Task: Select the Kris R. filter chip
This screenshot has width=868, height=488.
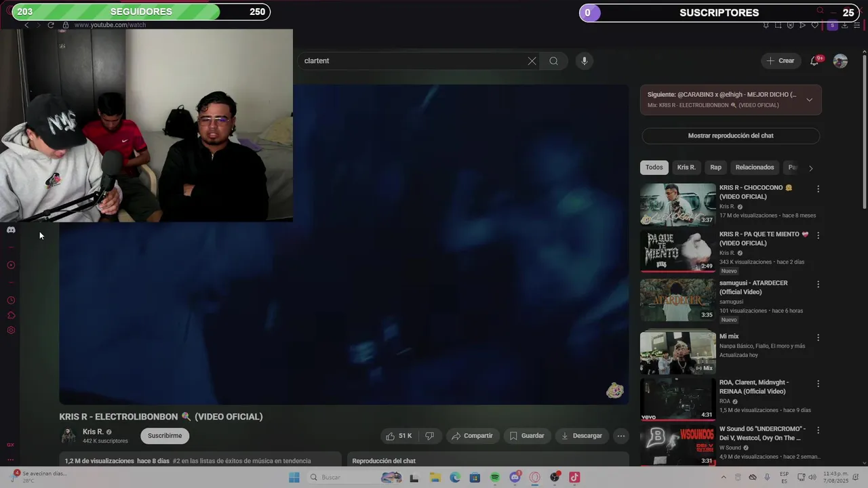Action: [686, 167]
